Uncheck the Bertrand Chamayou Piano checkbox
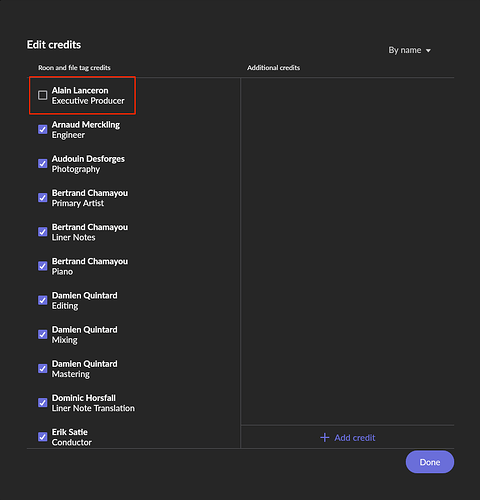The height and width of the screenshot is (500, 480). tap(42, 266)
